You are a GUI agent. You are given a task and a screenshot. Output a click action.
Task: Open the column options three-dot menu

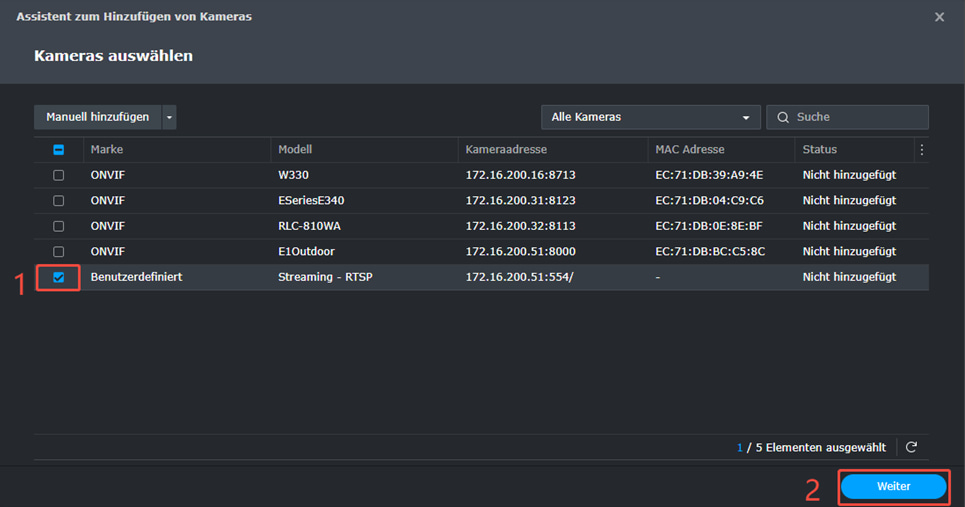click(921, 150)
